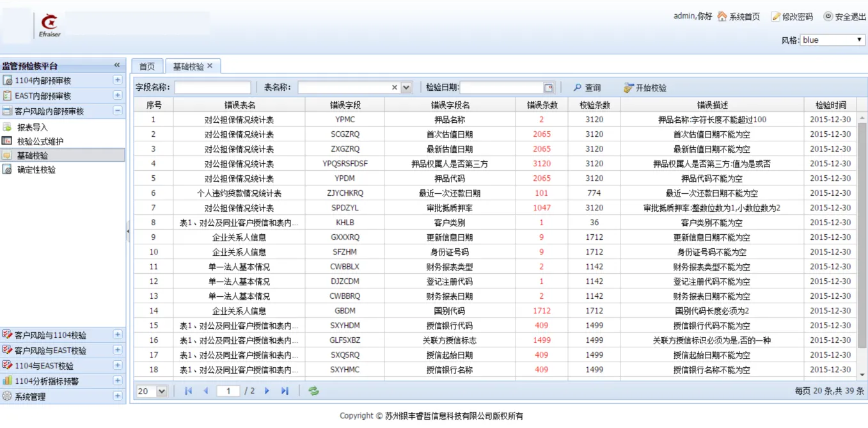The image size is (868, 428).
Task: Click the calendar icon in 检验日期 field
Action: 548,88
